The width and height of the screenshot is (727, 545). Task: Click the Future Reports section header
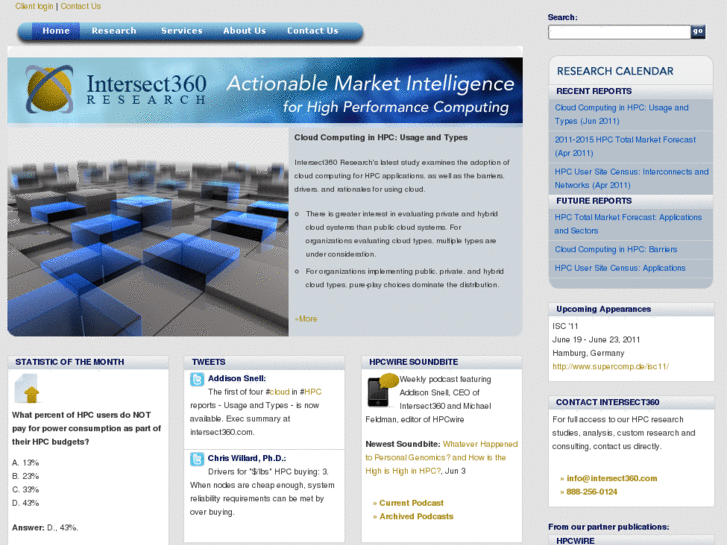593,201
